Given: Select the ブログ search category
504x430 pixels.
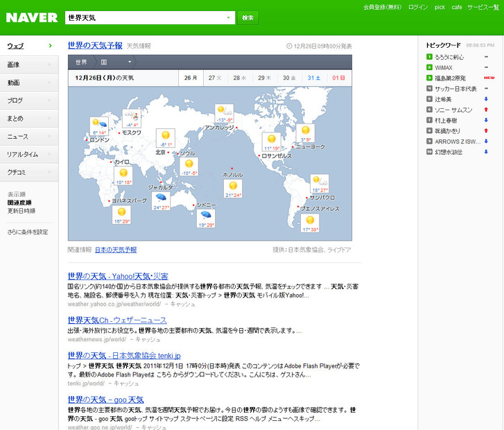Looking at the screenshot, I should [x=29, y=101].
